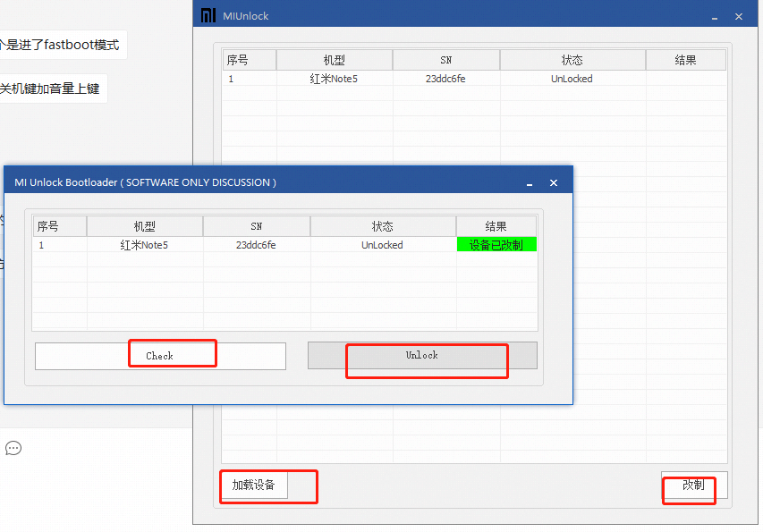Viewport: 763px width, 532px height.
Task: Click the 状态 column header in the dialog
Action: coord(382,225)
